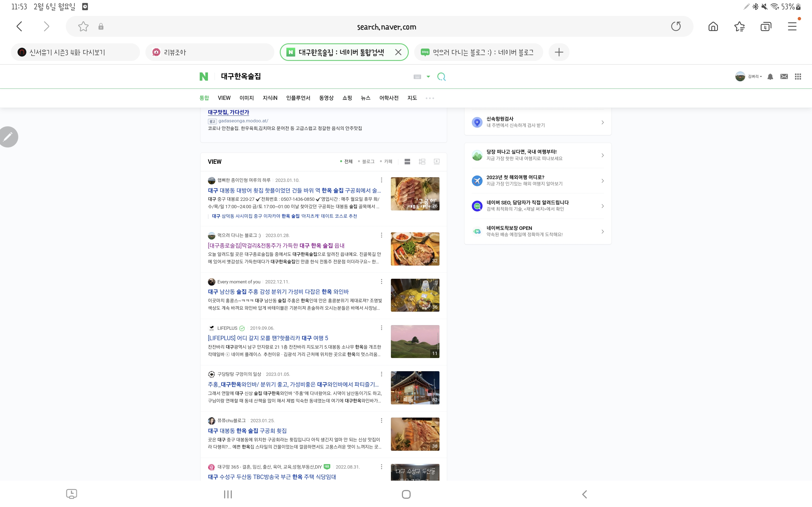Screen dimensions: 812x507
Task: Select 카페 filter in VIEW section
Action: point(386,162)
